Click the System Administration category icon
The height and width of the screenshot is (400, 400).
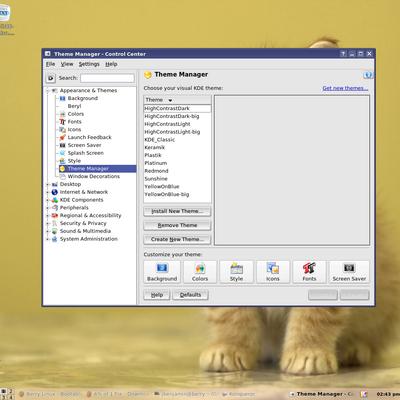click(x=55, y=239)
